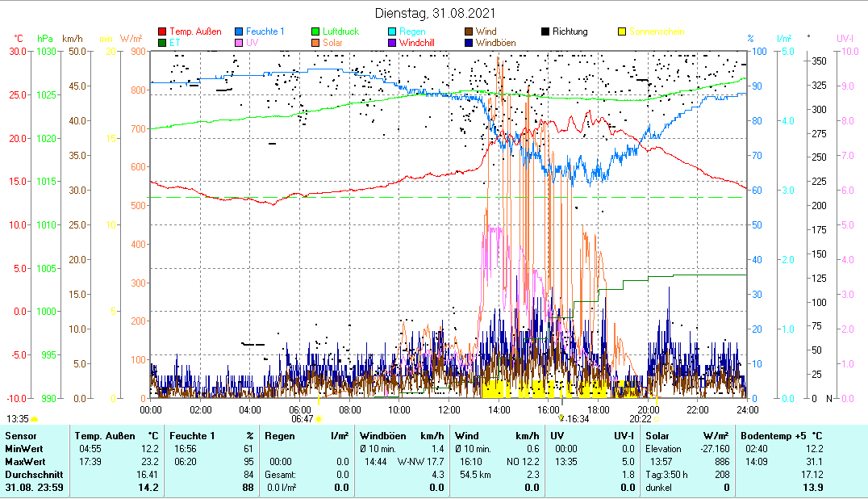The image size is (868, 499).
Task: Click the cyan Regen legend swatch
Action: (392, 31)
